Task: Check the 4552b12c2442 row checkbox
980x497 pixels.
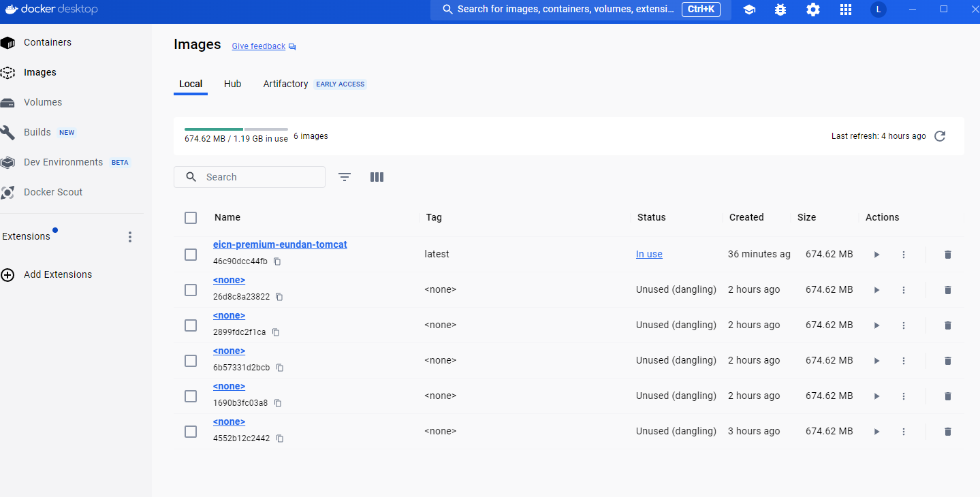Action: click(x=191, y=432)
